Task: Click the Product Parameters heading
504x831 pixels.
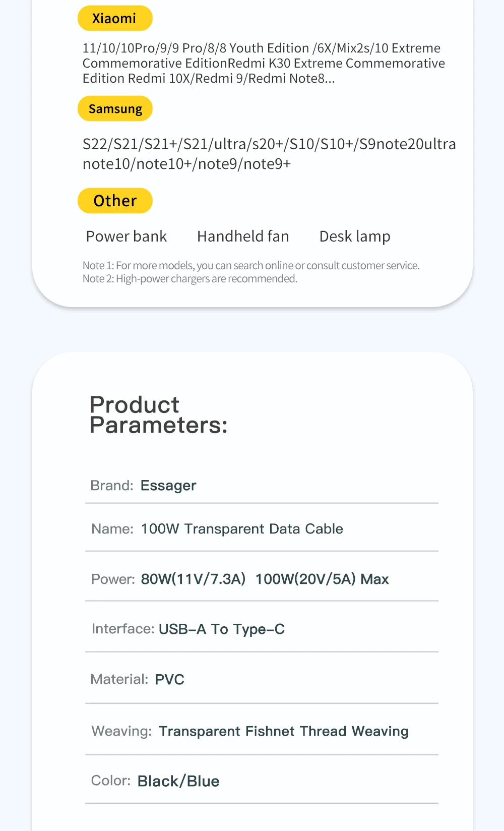Action: (x=158, y=415)
